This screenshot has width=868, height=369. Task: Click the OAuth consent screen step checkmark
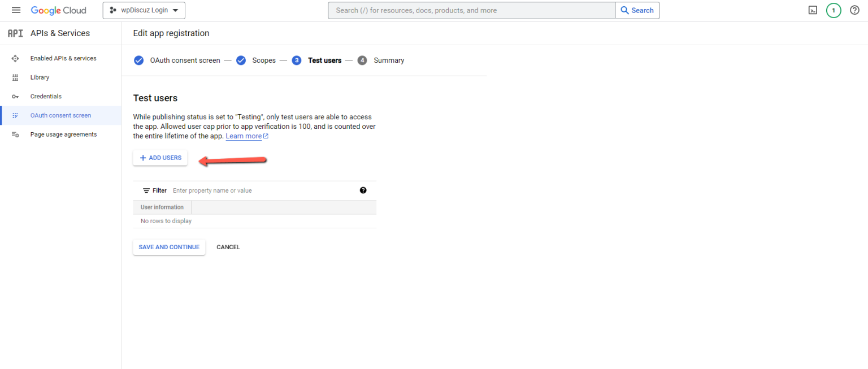click(139, 60)
